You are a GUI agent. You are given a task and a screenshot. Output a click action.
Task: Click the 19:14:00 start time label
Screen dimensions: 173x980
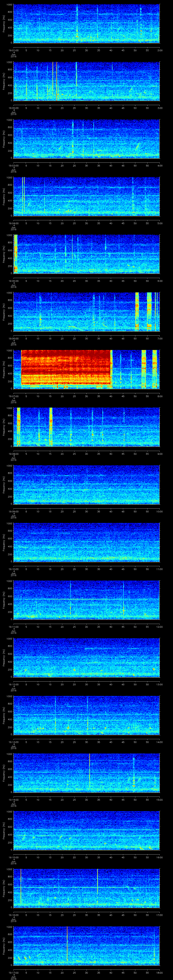[13, 799]
